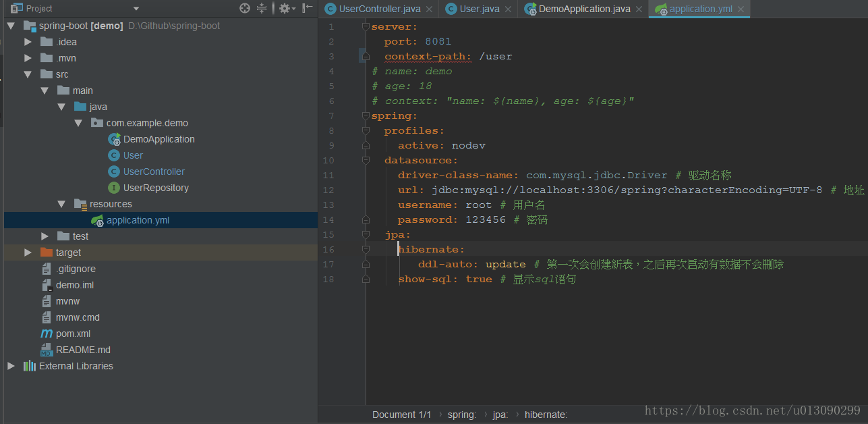Screen dimensions: 868x424
Task: Collapse the main folder
Action: pyautogui.click(x=45, y=90)
